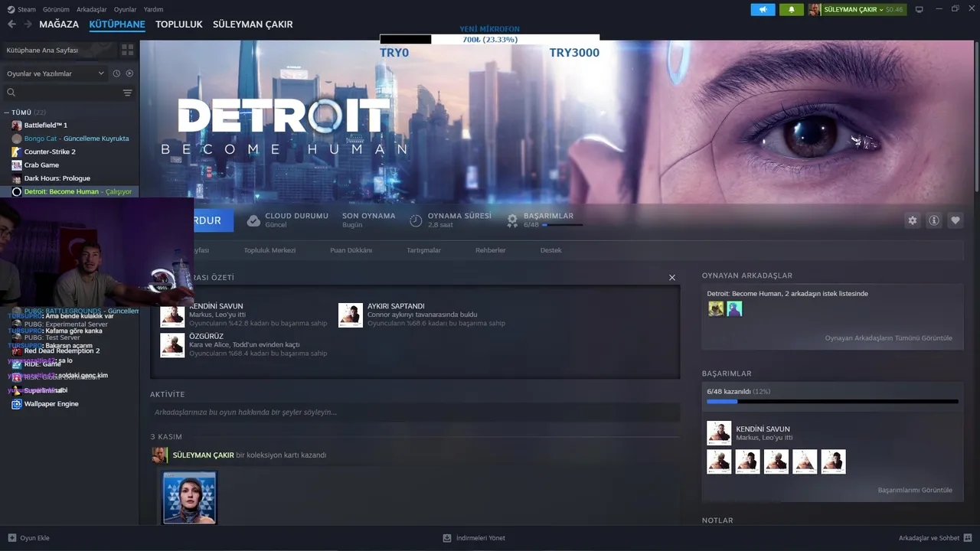Click the Oyun Ekle plus icon
This screenshot has width=980, height=551.
(11, 538)
